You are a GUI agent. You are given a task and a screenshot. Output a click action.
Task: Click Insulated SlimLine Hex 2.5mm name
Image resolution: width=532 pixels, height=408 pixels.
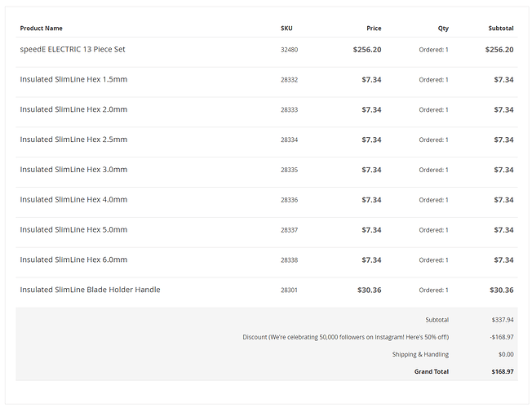(73, 140)
